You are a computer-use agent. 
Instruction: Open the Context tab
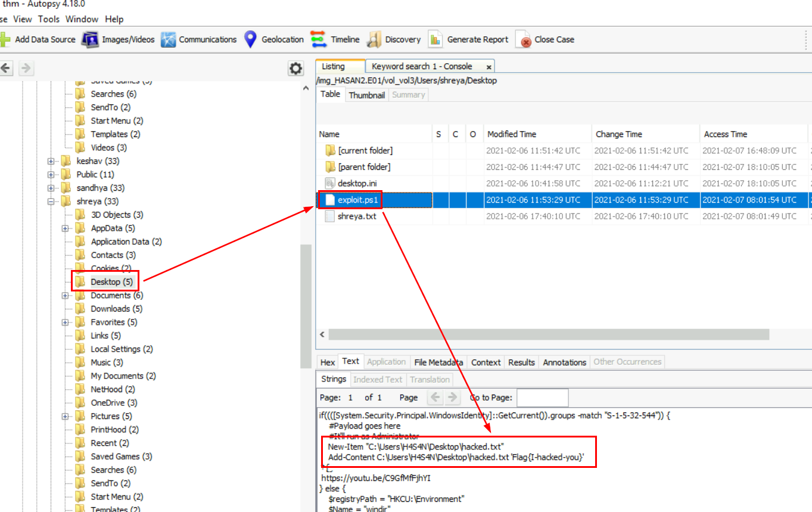[x=486, y=362]
